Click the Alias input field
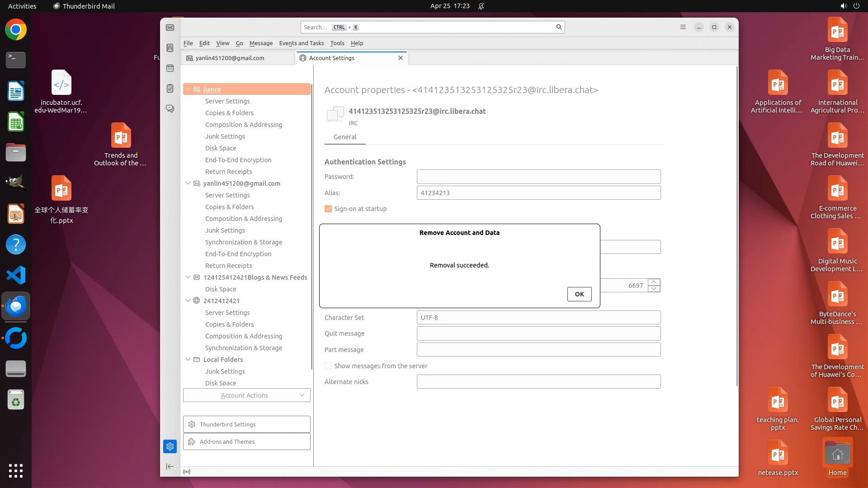Screen dimensions: 868x488 [538, 193]
